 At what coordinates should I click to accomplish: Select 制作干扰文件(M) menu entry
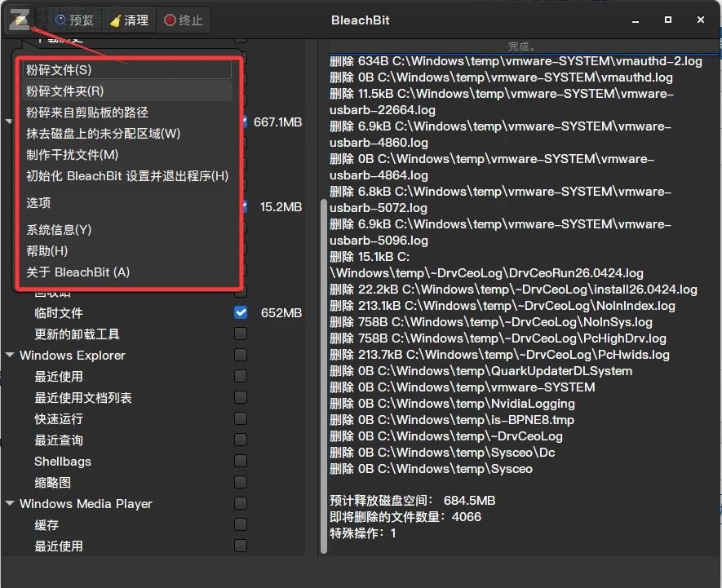126,155
